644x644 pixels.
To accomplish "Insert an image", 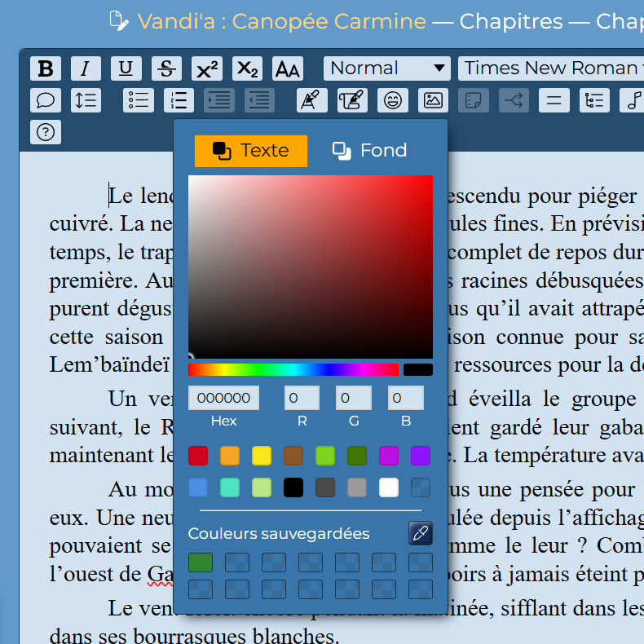I will pos(433,100).
